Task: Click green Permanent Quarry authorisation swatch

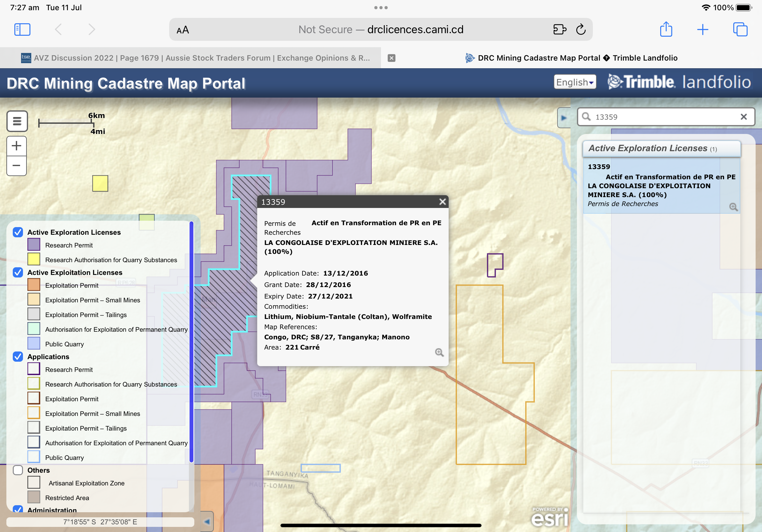Action: point(34,329)
